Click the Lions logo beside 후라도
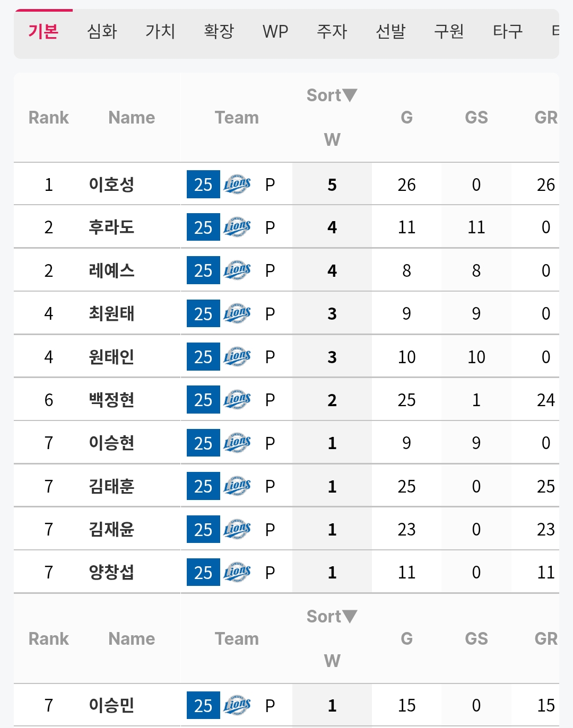573x728 pixels. 237,227
